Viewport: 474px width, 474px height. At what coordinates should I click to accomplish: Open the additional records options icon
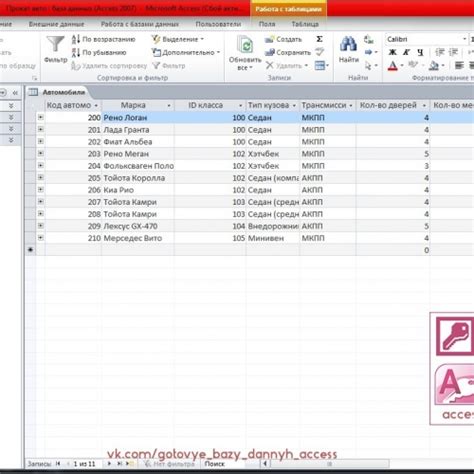pyautogui.click(x=321, y=65)
